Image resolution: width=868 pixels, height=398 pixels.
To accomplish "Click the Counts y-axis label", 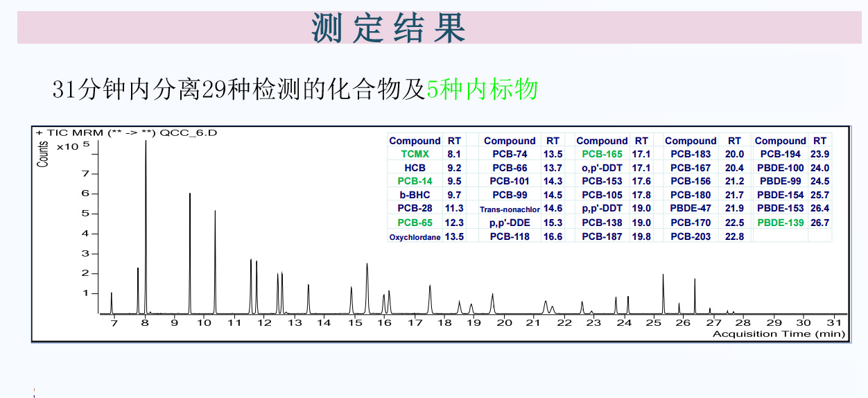I will tap(43, 154).
